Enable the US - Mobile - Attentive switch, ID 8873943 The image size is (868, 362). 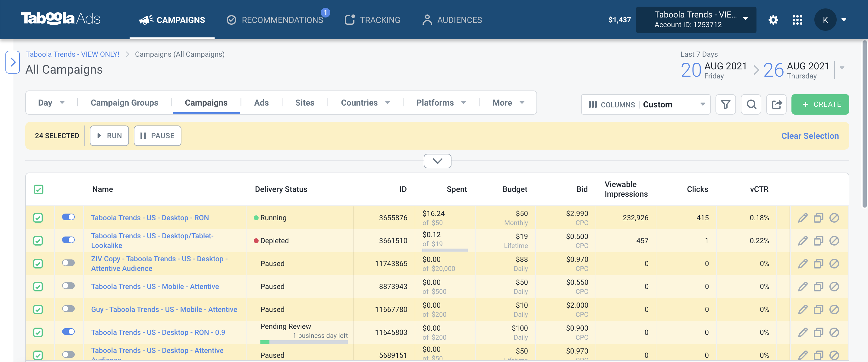[68, 286]
